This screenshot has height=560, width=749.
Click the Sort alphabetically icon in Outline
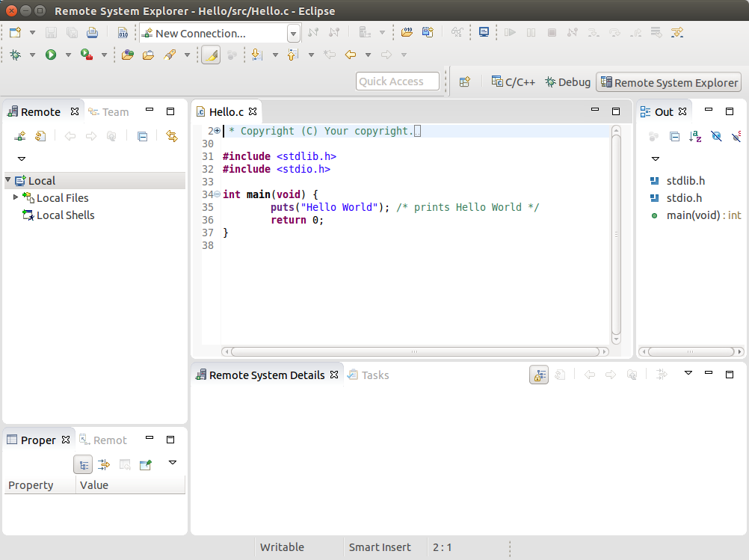tap(695, 136)
